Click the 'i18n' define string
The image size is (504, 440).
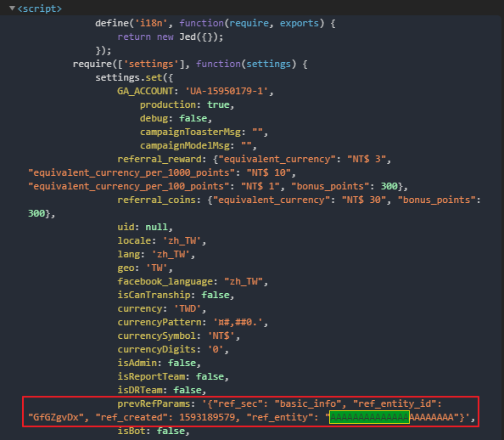click(151, 23)
